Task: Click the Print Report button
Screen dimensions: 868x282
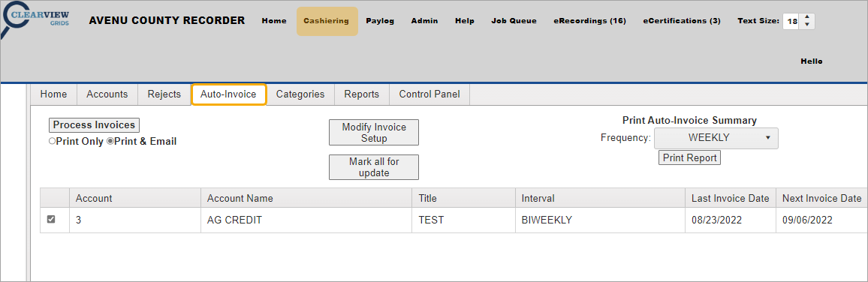Action: [689, 157]
